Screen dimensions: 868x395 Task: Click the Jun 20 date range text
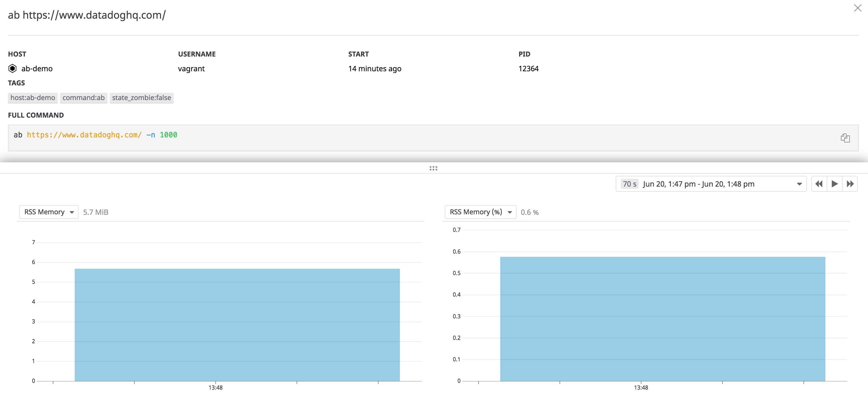tap(699, 184)
